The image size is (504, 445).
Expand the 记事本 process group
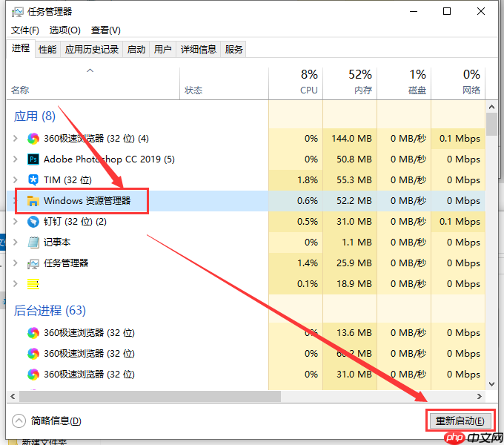tap(15, 243)
